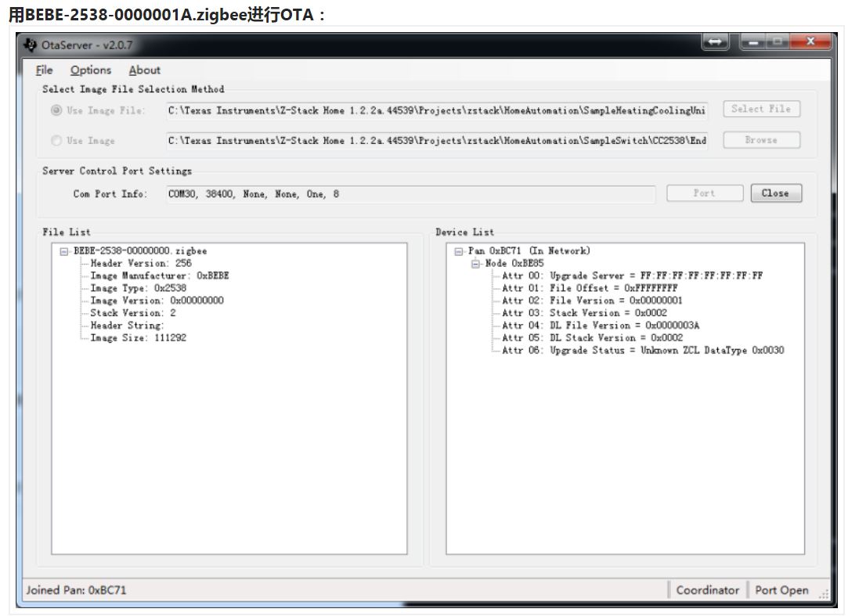Select the Stack Version: 2 row

133,313
